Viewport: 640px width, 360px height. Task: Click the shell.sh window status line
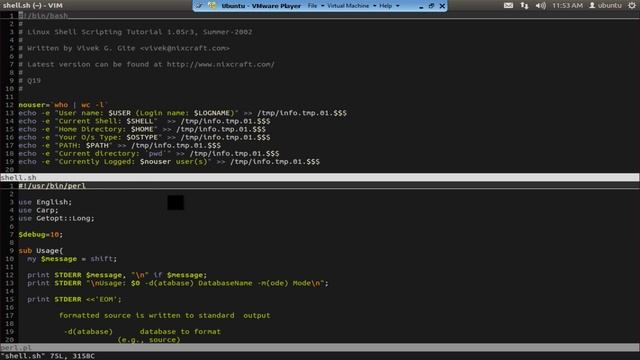pyautogui.click(x=320, y=178)
